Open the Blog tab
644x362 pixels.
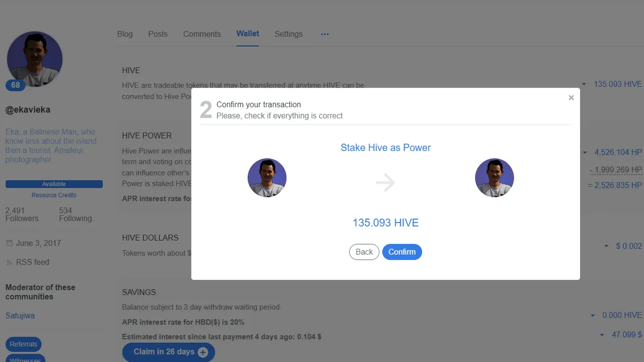click(125, 34)
